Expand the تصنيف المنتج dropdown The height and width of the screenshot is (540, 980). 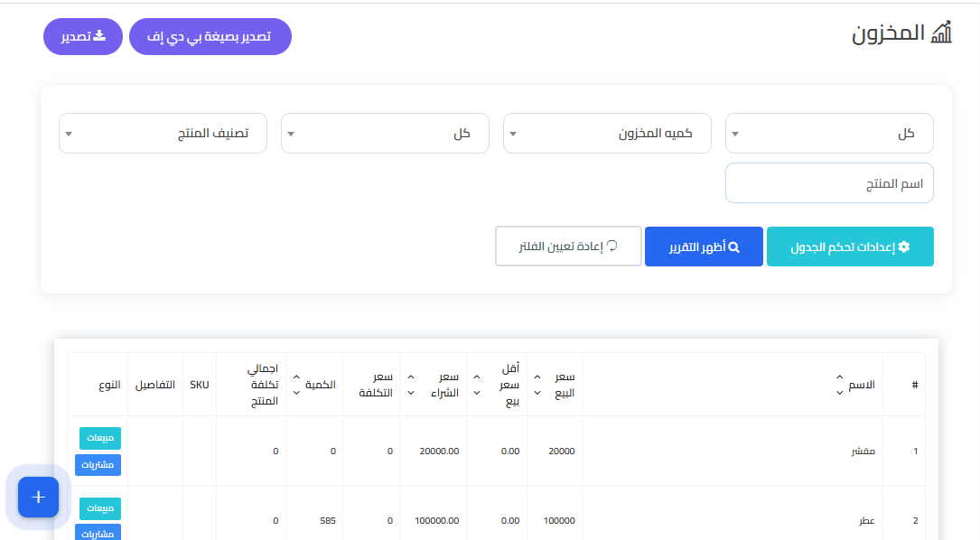163,134
